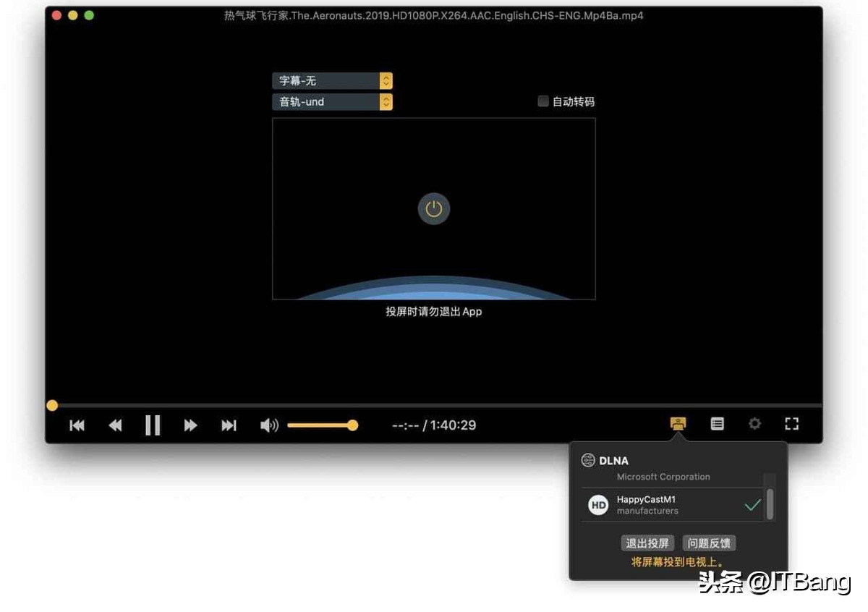
Task: Skip to previous track
Action: click(77, 425)
